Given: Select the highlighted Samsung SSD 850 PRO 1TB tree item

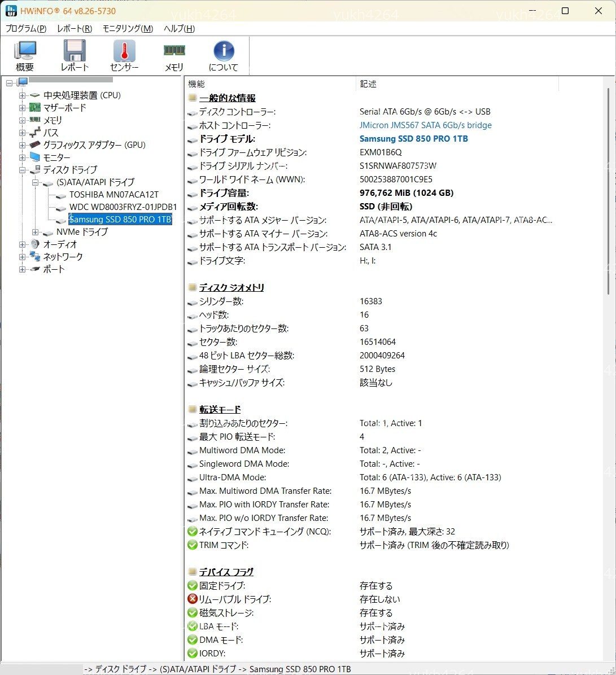Looking at the screenshot, I should [x=120, y=219].
